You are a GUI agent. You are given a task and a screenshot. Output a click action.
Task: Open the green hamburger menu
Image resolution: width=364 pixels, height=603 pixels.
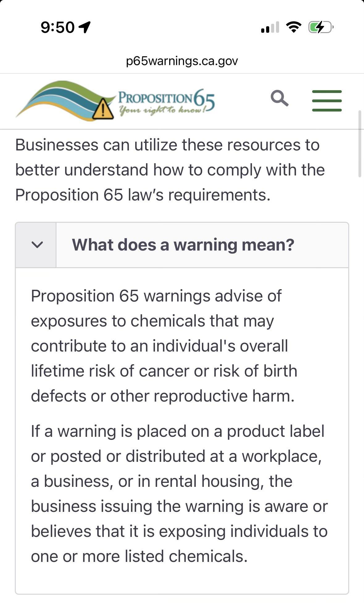tap(327, 101)
